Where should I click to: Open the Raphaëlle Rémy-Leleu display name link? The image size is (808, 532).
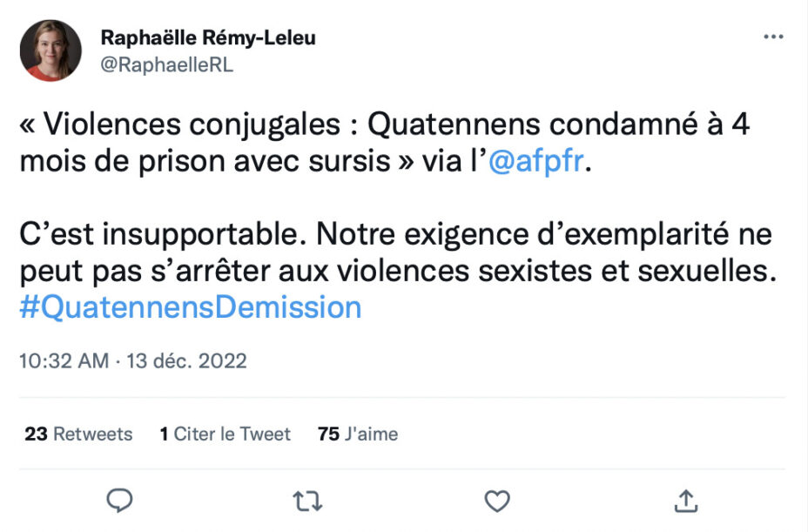[208, 37]
